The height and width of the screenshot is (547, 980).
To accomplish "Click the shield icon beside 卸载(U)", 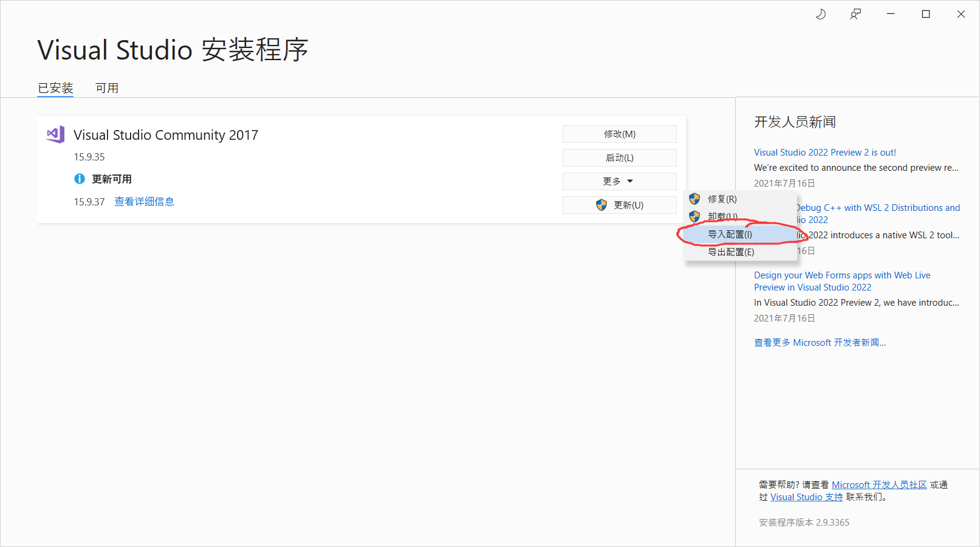I will [694, 216].
